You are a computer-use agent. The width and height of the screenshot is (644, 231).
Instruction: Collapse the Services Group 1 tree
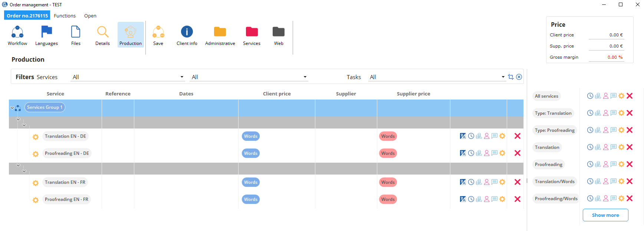(x=12, y=108)
